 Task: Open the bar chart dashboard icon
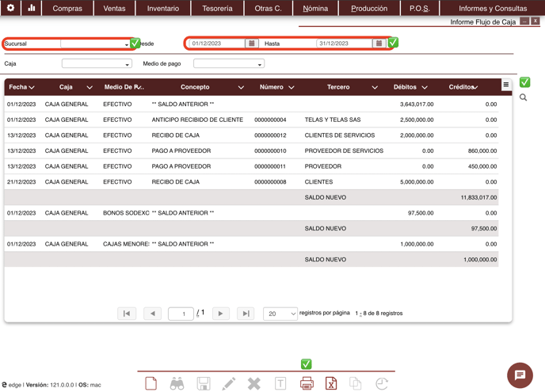[31, 8]
